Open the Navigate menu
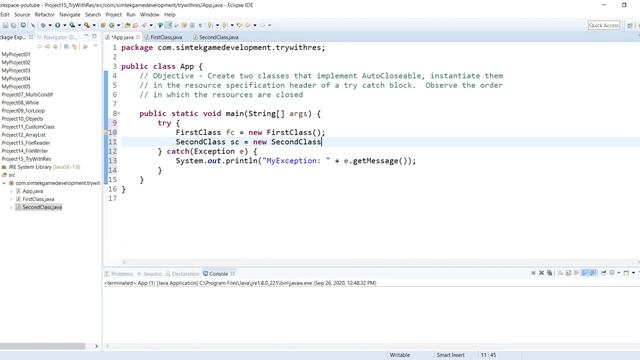Viewport: 640px width, 360px height. [70, 15]
